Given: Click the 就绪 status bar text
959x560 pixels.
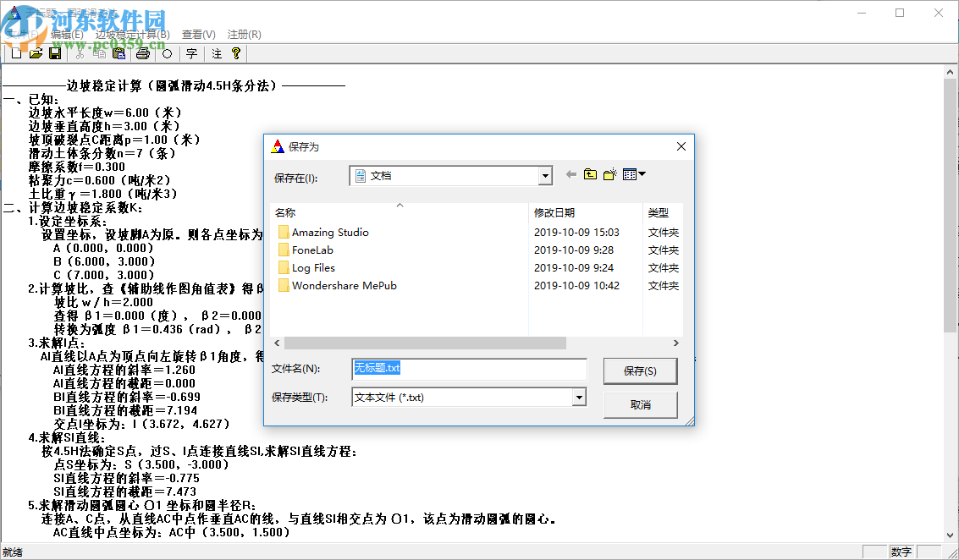Looking at the screenshot, I should (13, 552).
